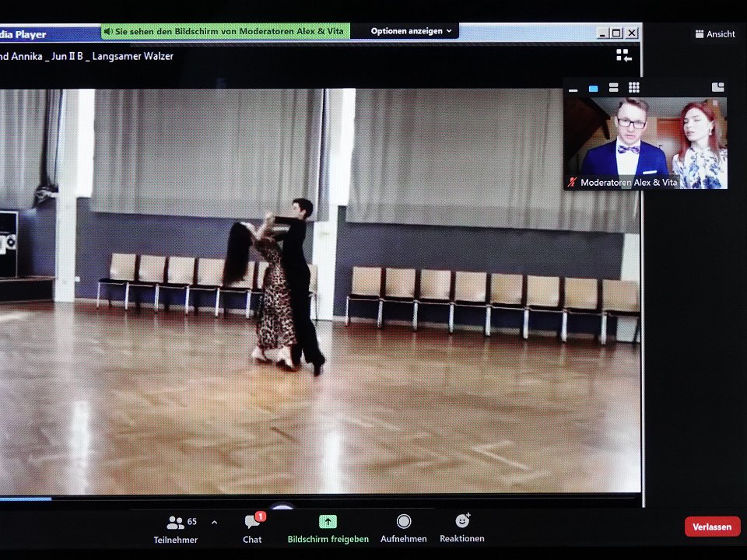
Task: Click Bildschirm freigeben share screen
Action: click(x=328, y=529)
